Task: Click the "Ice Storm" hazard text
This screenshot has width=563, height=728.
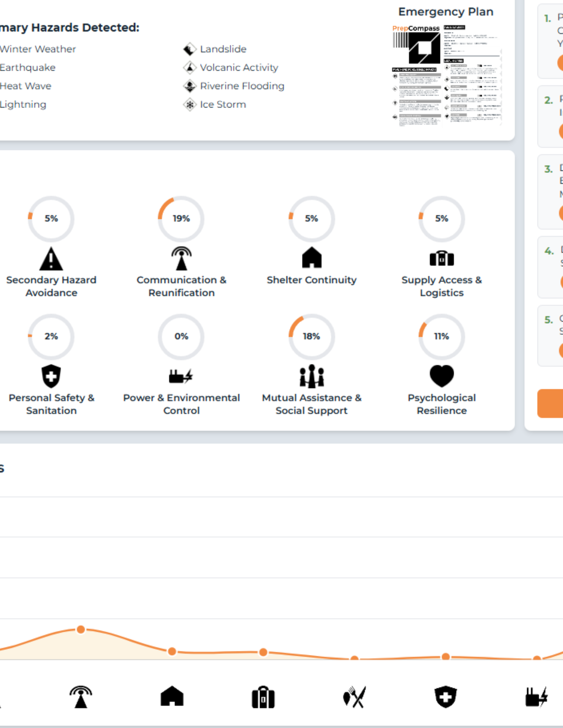Action: click(x=223, y=105)
